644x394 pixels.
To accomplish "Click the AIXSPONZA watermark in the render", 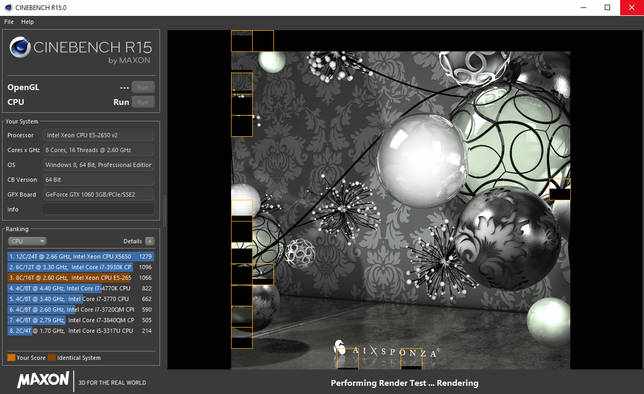I will point(386,350).
